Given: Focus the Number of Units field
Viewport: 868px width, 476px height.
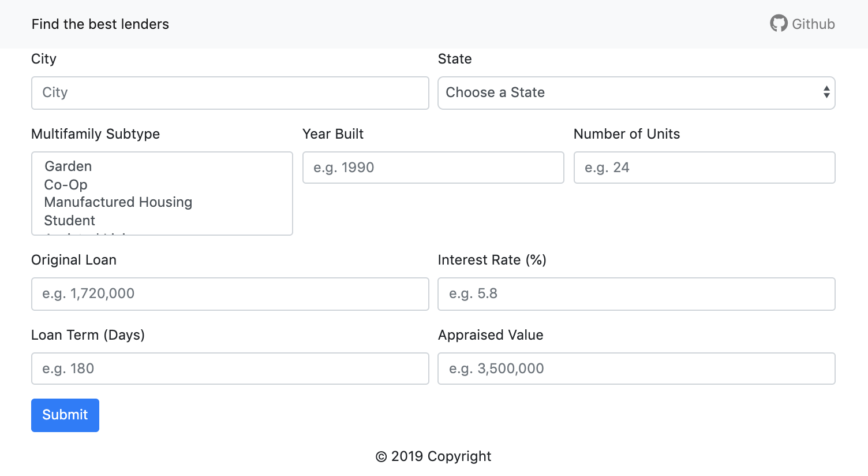Looking at the screenshot, I should tap(705, 168).
